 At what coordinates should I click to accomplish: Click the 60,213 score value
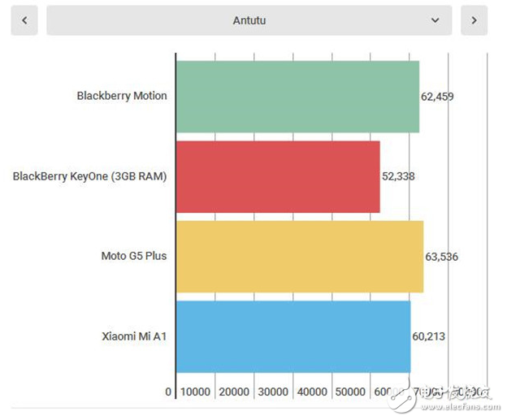[x=428, y=336]
